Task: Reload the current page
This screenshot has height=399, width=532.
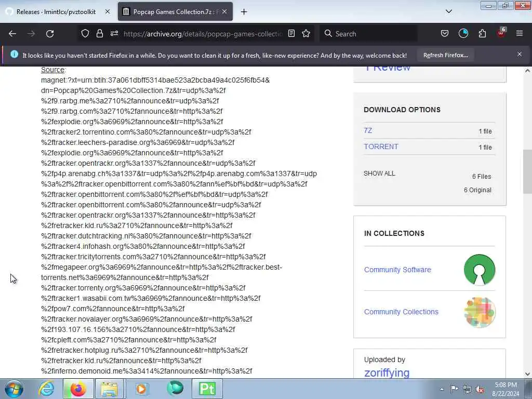Action: [50, 34]
